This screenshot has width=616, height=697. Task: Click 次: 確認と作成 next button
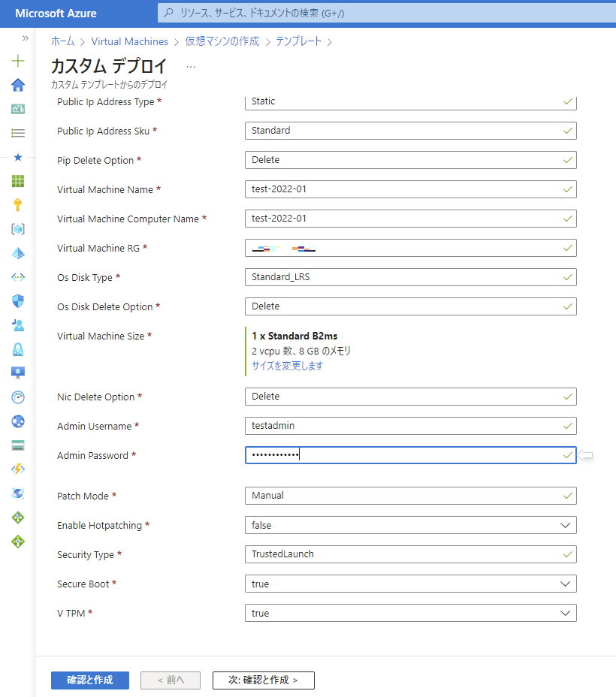pyautogui.click(x=264, y=680)
